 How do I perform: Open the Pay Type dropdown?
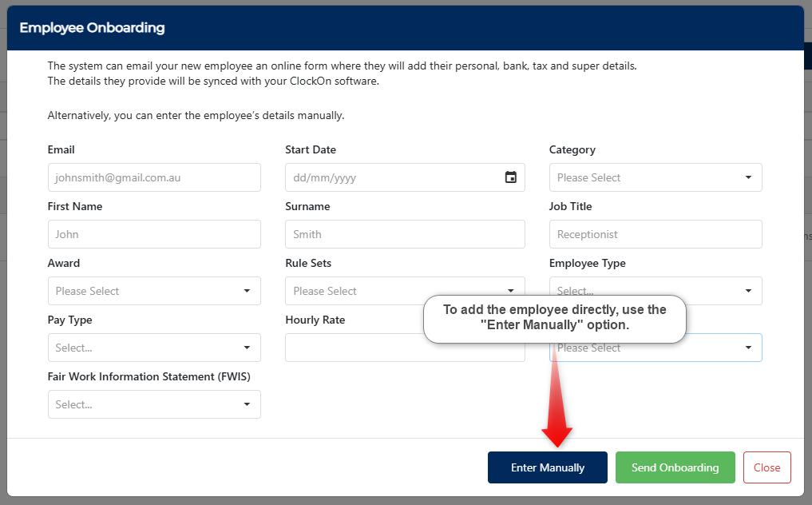pos(153,348)
